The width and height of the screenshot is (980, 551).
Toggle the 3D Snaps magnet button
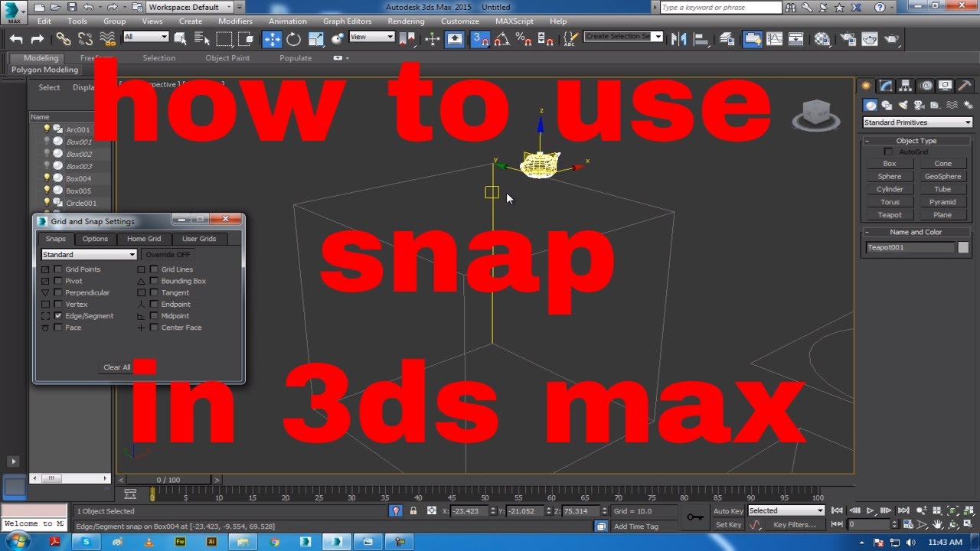point(480,39)
